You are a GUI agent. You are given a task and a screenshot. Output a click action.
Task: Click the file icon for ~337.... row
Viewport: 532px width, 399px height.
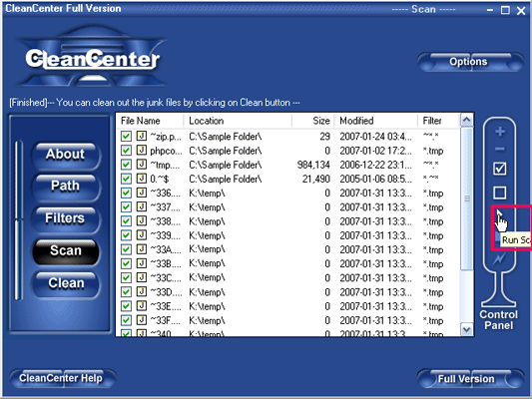[x=142, y=206]
